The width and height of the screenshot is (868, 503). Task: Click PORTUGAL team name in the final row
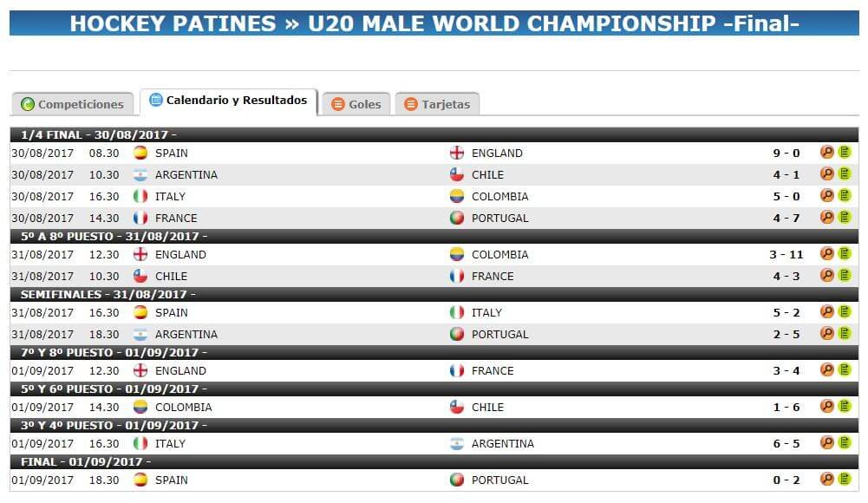[499, 480]
